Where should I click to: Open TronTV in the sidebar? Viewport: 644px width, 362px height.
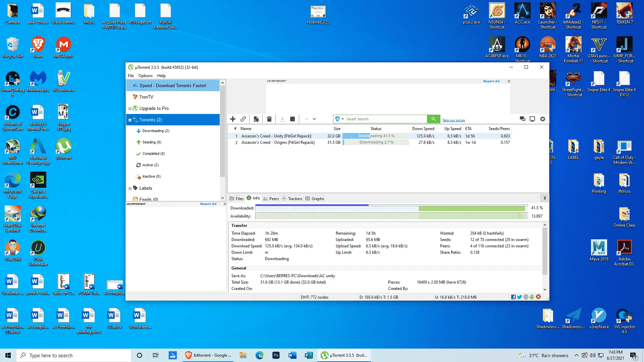(146, 97)
